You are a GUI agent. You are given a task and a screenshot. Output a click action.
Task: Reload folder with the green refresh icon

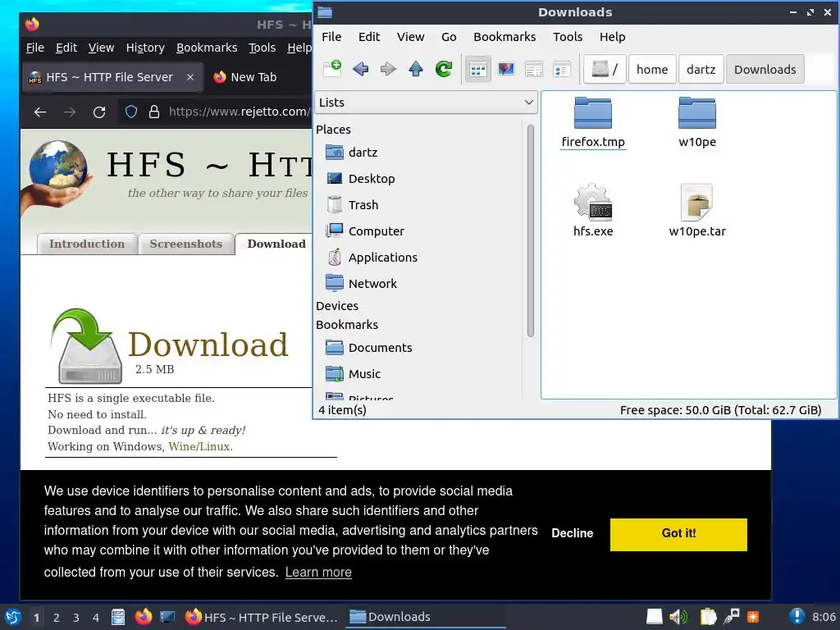pos(444,69)
